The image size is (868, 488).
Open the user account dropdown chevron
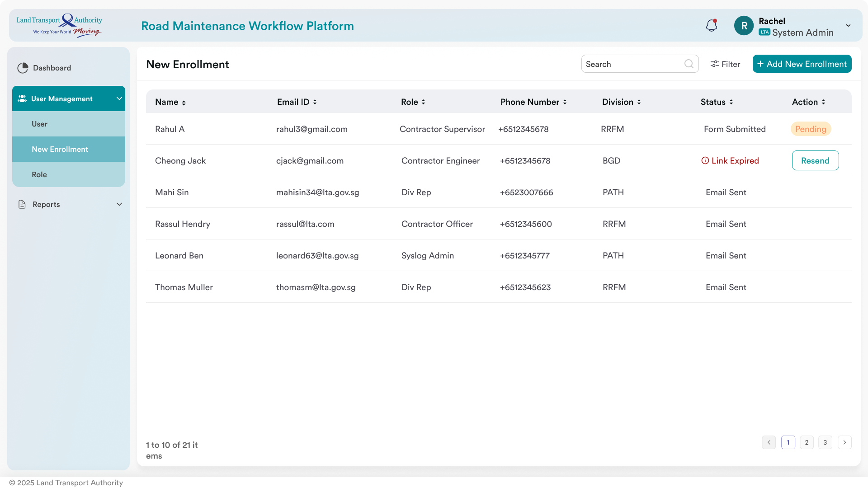pyautogui.click(x=848, y=26)
